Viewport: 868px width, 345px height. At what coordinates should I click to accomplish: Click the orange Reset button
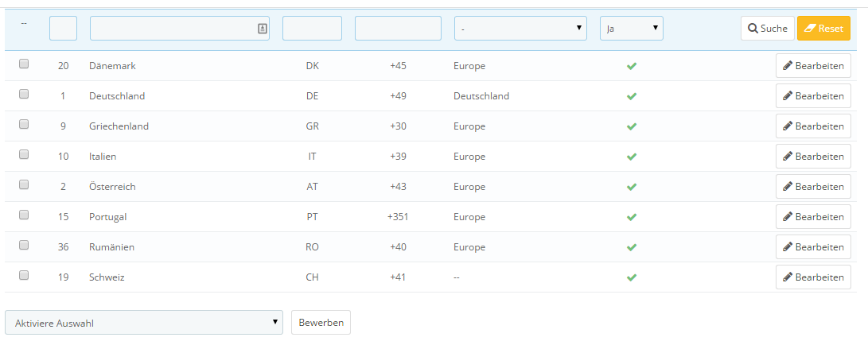(823, 28)
